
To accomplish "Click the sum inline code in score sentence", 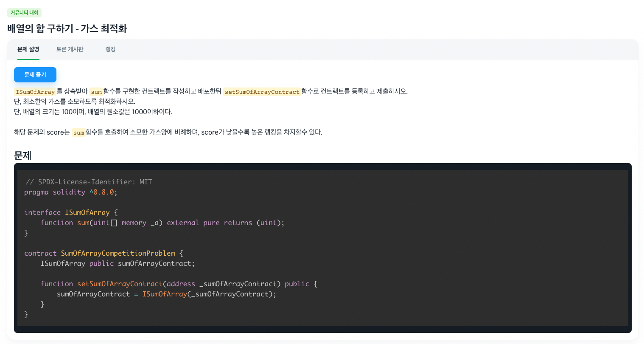I will [x=78, y=133].
